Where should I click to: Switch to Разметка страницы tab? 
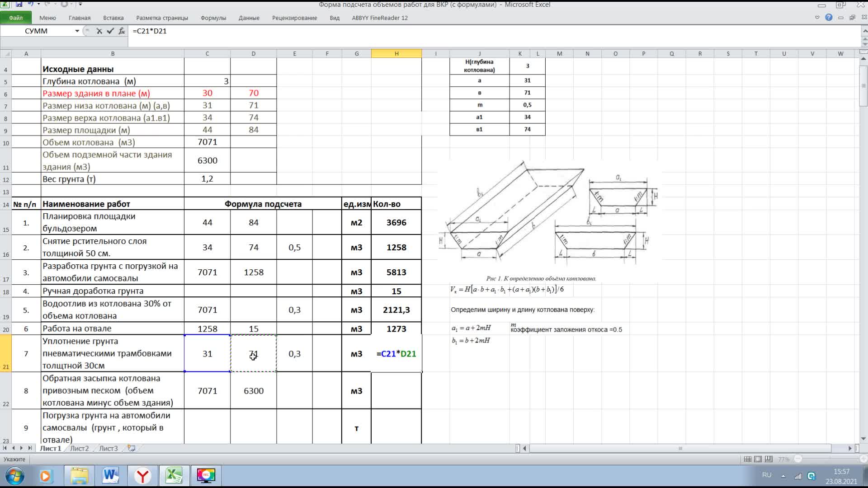(162, 18)
